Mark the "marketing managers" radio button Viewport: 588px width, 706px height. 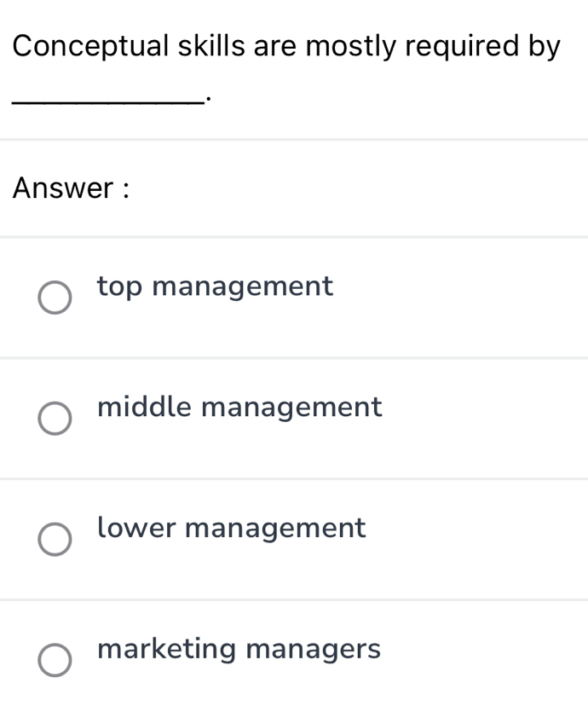55,661
